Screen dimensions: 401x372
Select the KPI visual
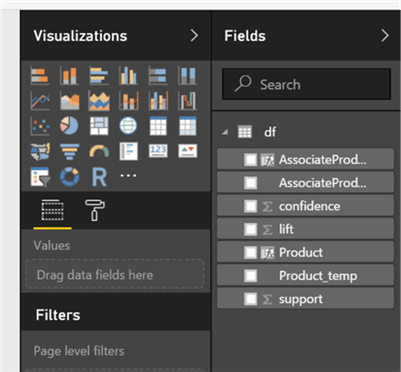click(187, 151)
